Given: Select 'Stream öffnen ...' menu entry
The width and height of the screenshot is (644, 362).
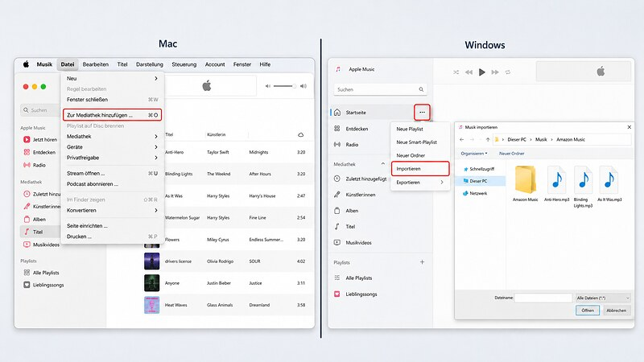Looking at the screenshot, I should [112, 173].
